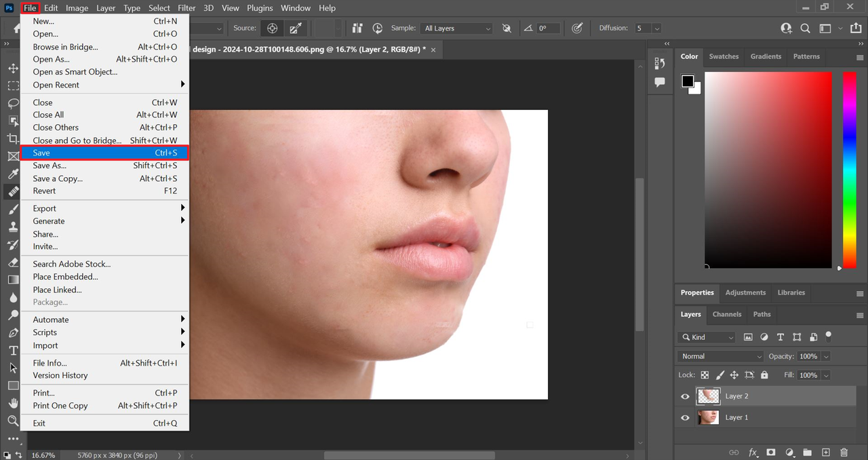Select the Move tool
This screenshot has width=868, height=460.
(13, 69)
